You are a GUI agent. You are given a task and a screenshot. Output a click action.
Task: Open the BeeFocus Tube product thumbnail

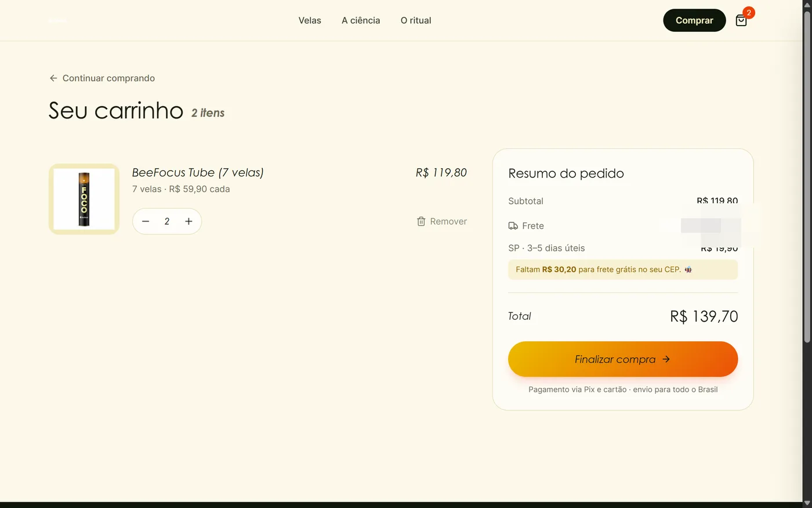(84, 199)
